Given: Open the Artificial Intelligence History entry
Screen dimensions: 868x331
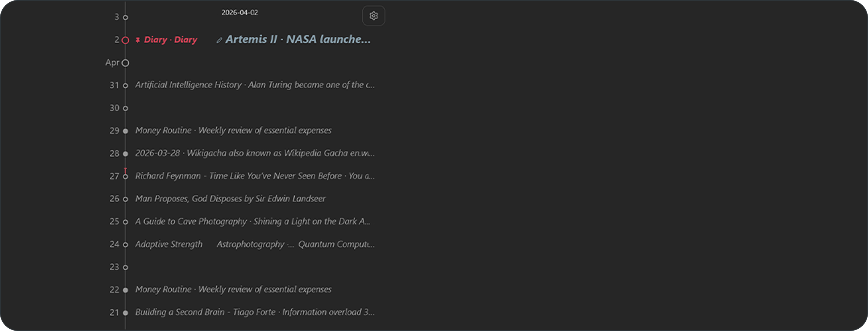Looking at the screenshot, I should tap(254, 85).
